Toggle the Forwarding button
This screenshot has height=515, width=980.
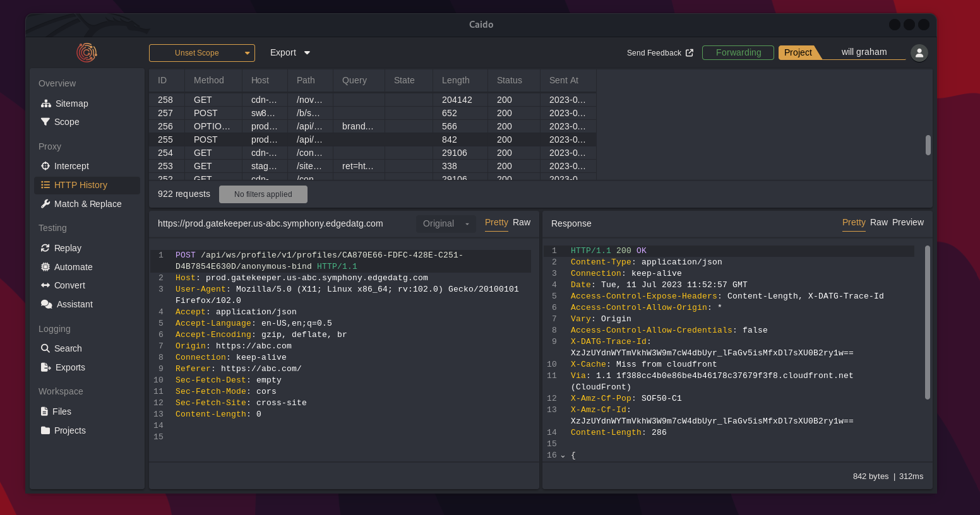coord(738,52)
